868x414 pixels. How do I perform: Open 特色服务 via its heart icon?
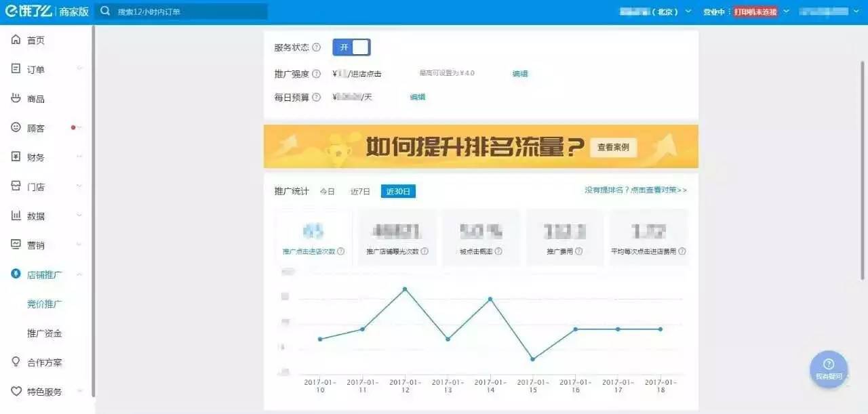click(x=16, y=392)
